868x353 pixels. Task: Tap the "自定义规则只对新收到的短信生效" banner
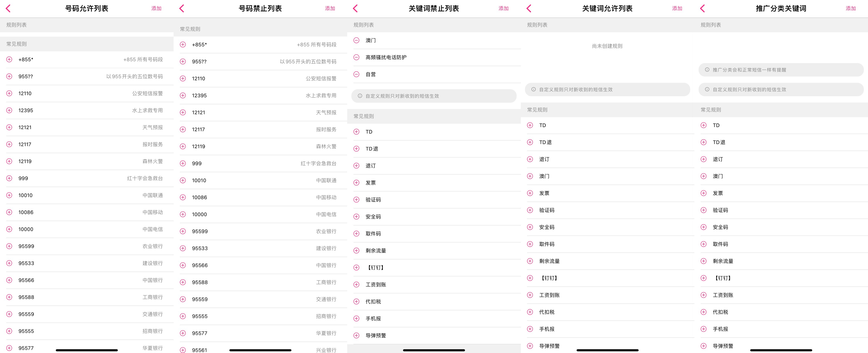(434, 96)
